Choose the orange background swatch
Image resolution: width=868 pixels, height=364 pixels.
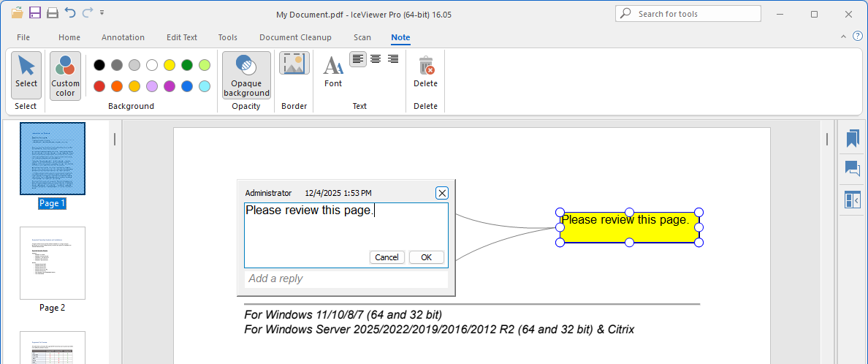tap(117, 86)
